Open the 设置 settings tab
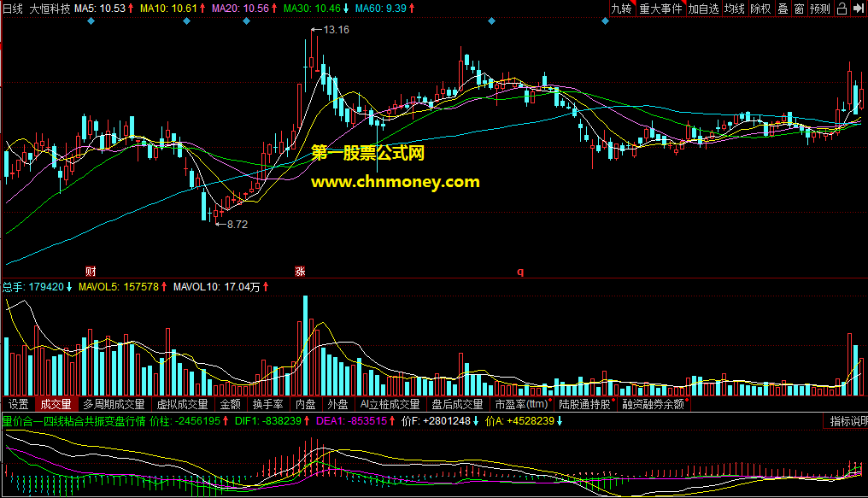Image resolution: width=868 pixels, height=498 pixels. click(x=18, y=405)
